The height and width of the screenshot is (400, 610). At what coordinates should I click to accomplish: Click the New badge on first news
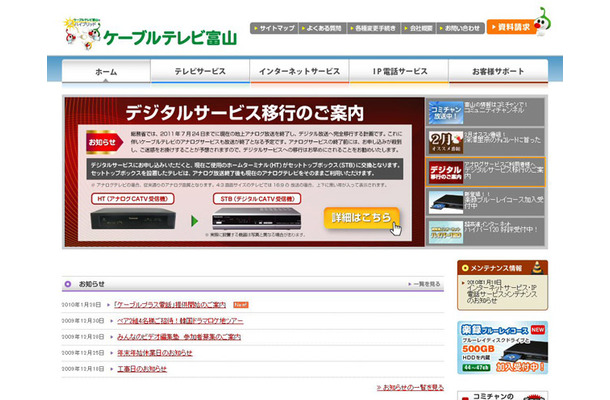[241, 305]
